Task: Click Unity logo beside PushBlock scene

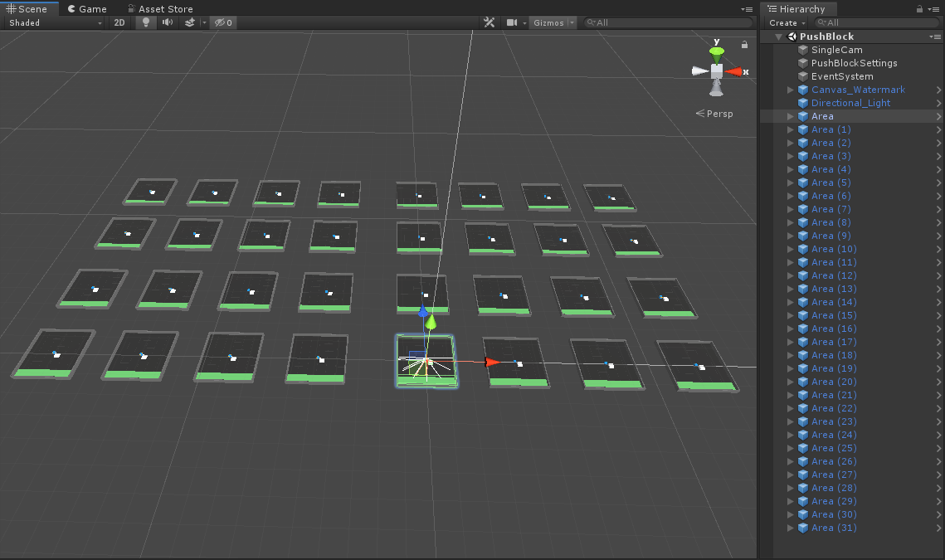Action: [792, 37]
